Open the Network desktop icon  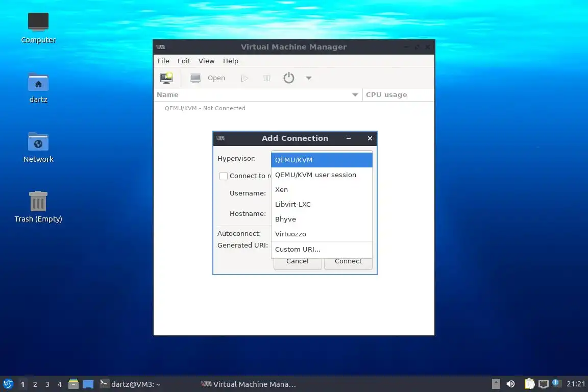pos(38,148)
